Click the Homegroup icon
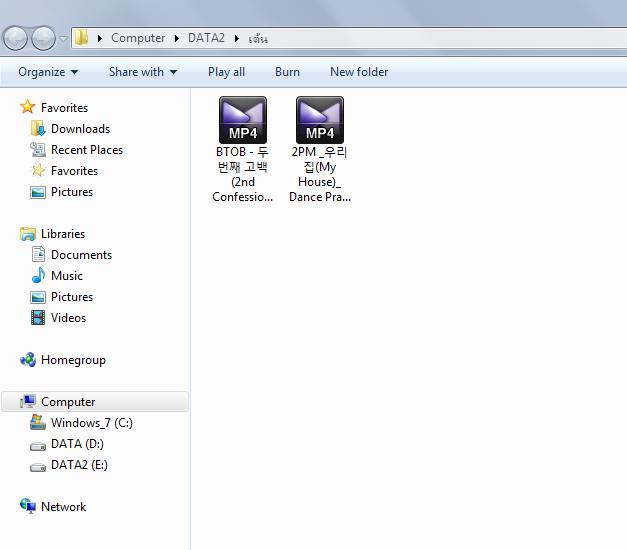The image size is (627, 550). click(x=28, y=360)
